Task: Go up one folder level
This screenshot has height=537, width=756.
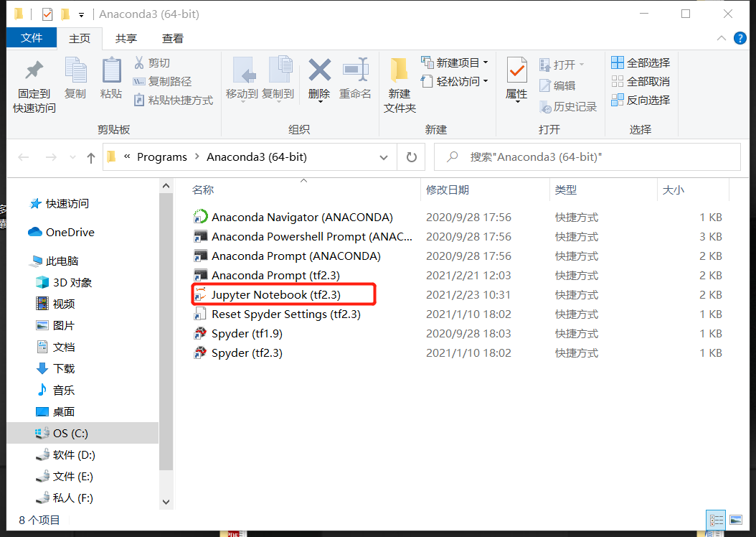Action: pos(90,157)
